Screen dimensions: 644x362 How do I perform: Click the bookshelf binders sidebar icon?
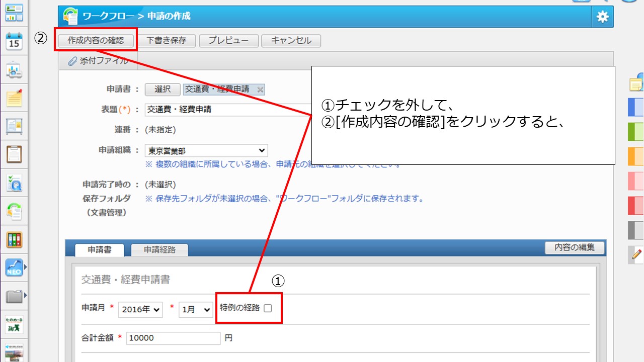click(14, 240)
